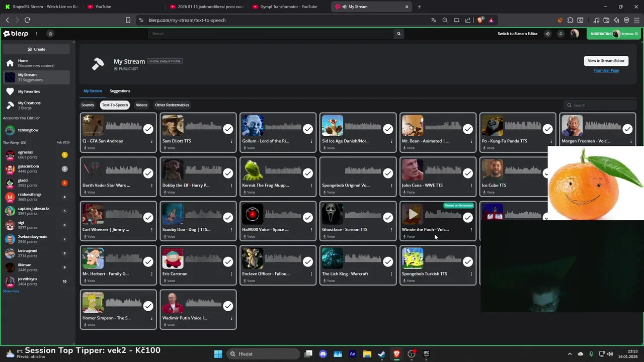Click the header home pill icon

[x=50, y=34]
